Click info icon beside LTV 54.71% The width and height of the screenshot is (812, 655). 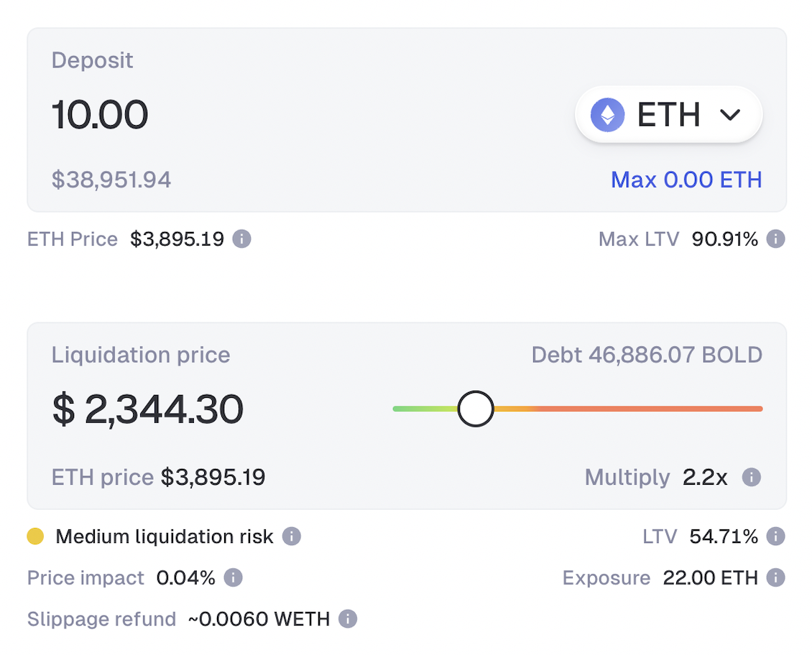pyautogui.click(x=775, y=536)
